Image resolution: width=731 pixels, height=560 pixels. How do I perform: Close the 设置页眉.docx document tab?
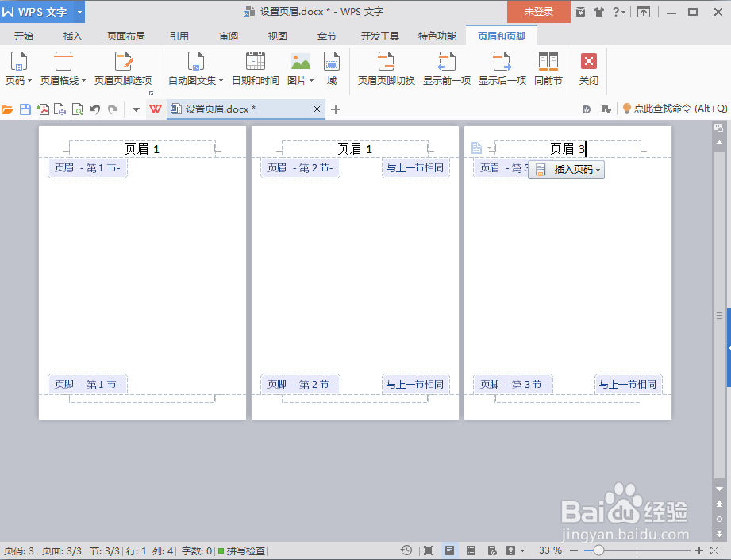[x=317, y=109]
